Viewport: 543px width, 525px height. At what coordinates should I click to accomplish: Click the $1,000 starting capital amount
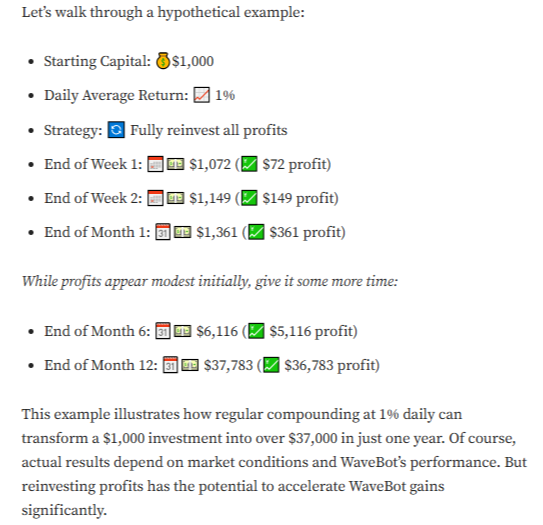click(193, 61)
